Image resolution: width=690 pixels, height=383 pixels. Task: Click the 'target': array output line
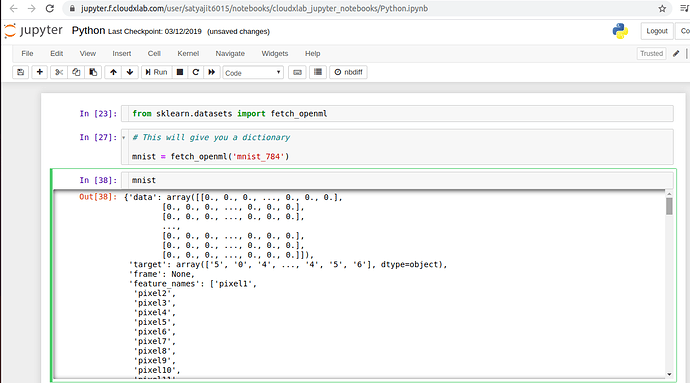(x=288, y=265)
